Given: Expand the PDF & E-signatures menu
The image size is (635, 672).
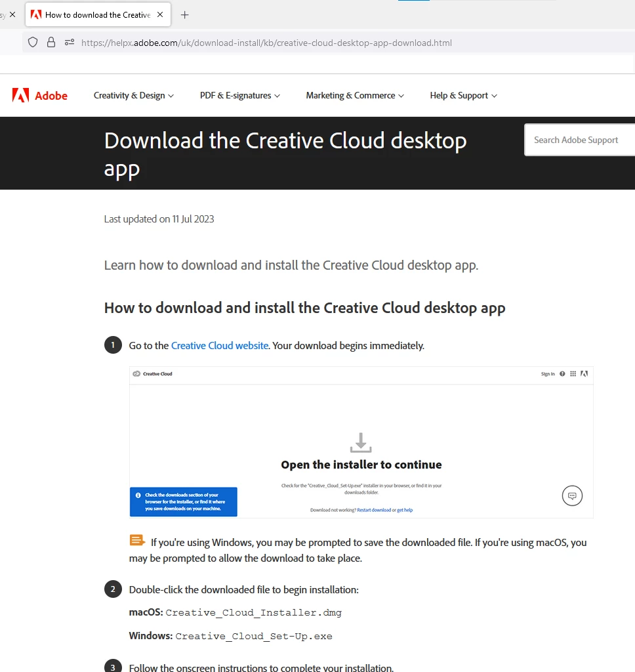Looking at the screenshot, I should click(240, 96).
